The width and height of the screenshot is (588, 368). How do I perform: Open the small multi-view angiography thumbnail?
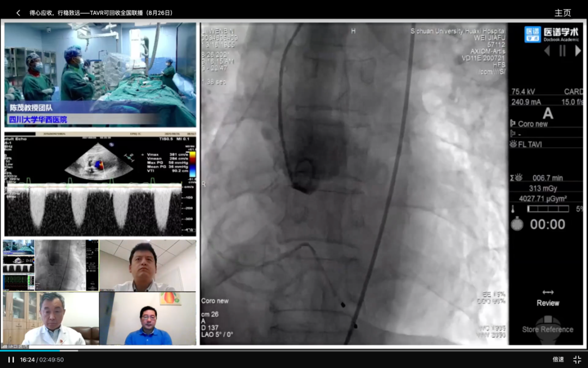(x=51, y=265)
